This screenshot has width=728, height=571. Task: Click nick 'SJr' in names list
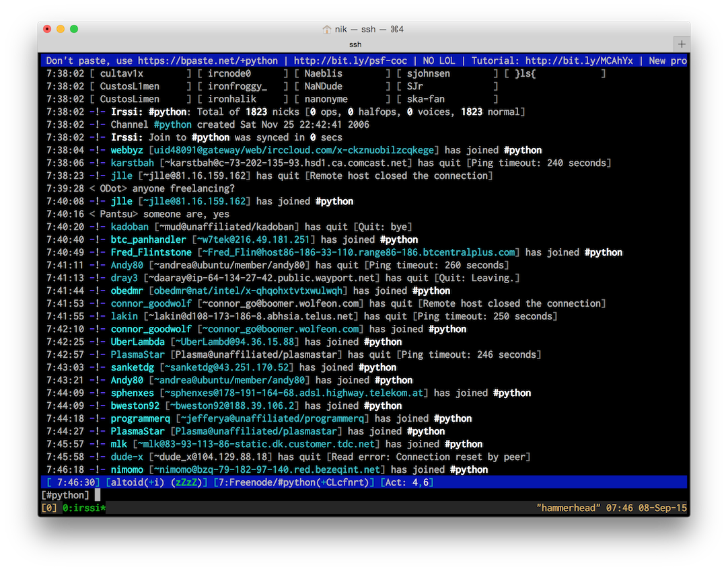pos(414,86)
